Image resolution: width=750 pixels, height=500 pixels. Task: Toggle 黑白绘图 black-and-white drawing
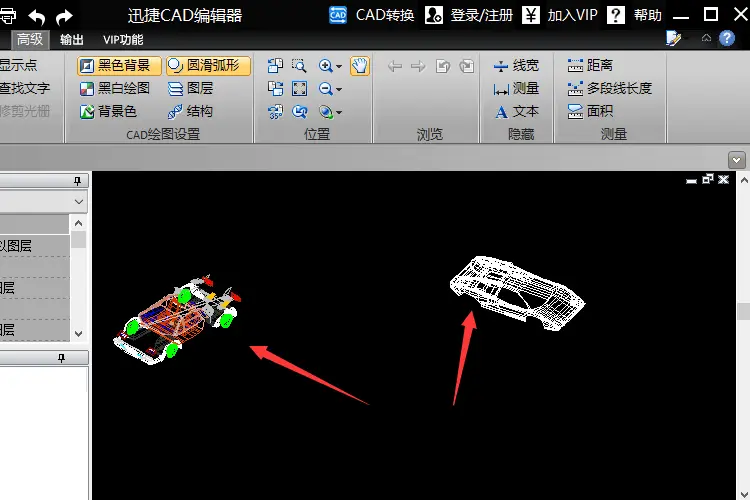point(115,89)
